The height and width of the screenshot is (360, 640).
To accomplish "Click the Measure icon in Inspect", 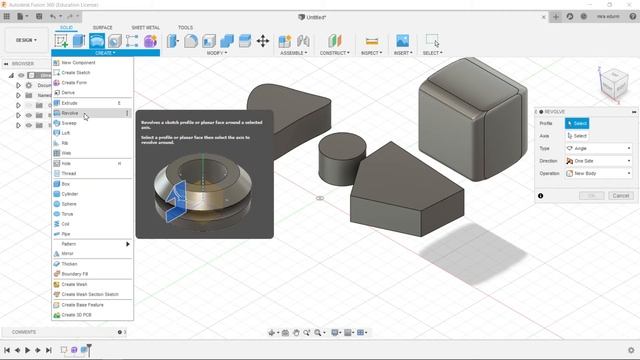I will 371,41.
